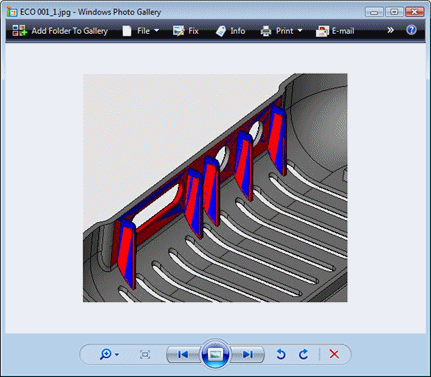Viewport: 431px width, 377px height.
Task: Go to previous photo
Action: [183, 354]
